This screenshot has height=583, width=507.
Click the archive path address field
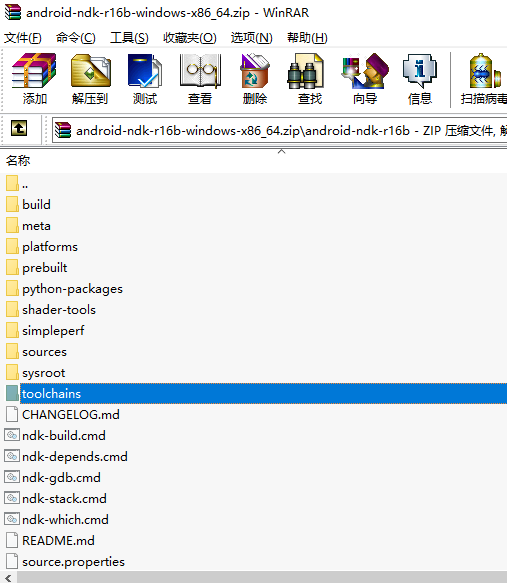[x=280, y=130]
